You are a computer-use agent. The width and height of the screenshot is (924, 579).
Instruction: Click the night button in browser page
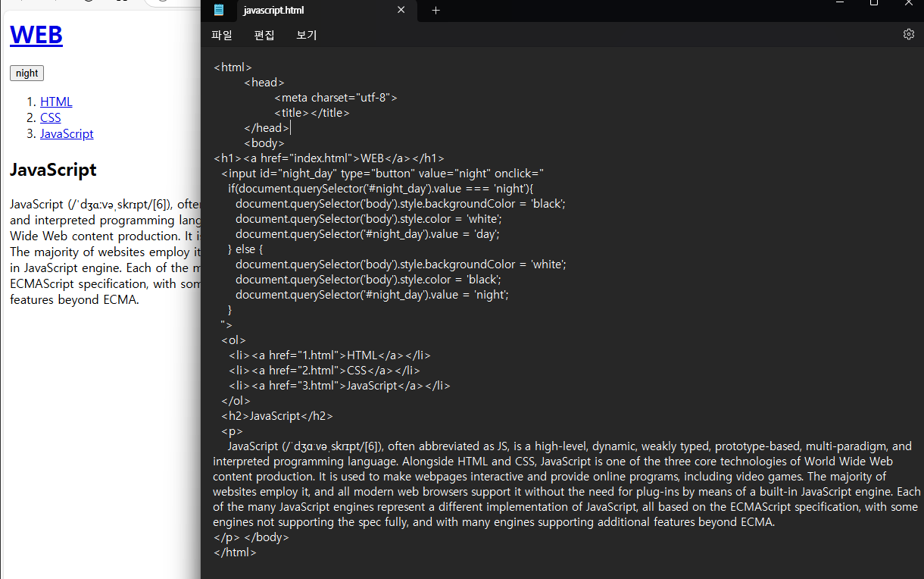point(27,73)
